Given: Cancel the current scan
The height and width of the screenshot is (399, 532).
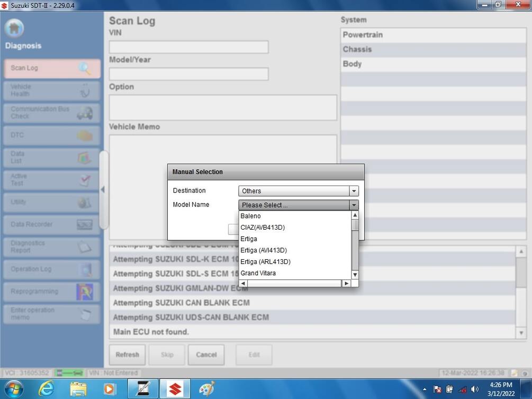Looking at the screenshot, I should click(x=206, y=355).
